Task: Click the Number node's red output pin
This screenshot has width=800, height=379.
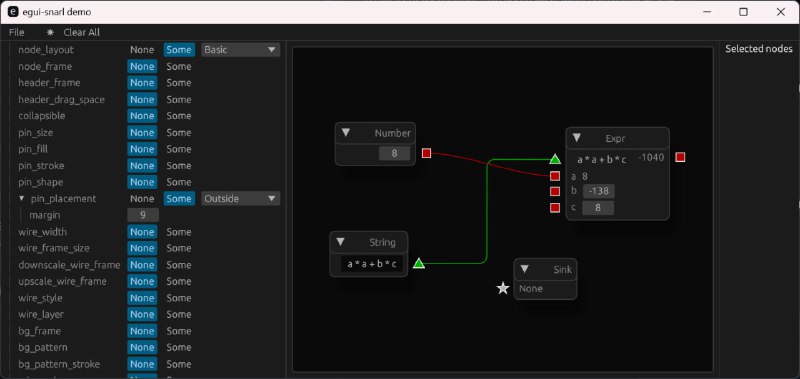Action: [x=427, y=153]
